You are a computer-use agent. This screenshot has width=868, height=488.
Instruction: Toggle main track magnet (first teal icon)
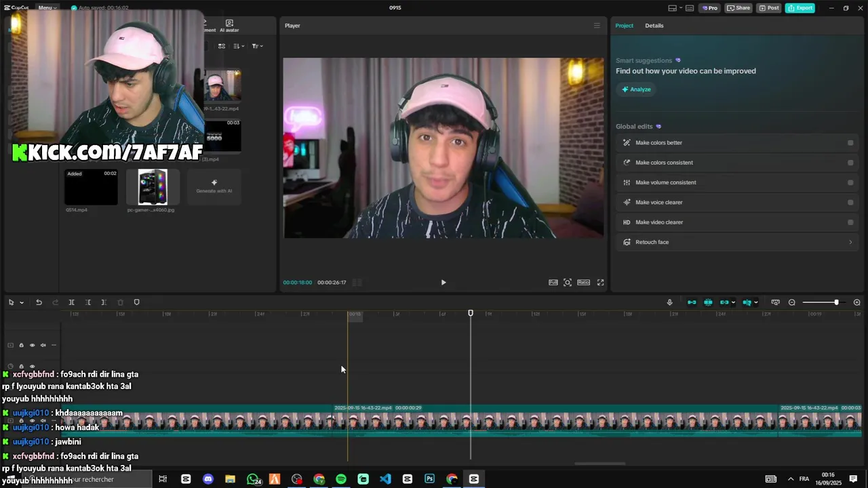tap(692, 302)
